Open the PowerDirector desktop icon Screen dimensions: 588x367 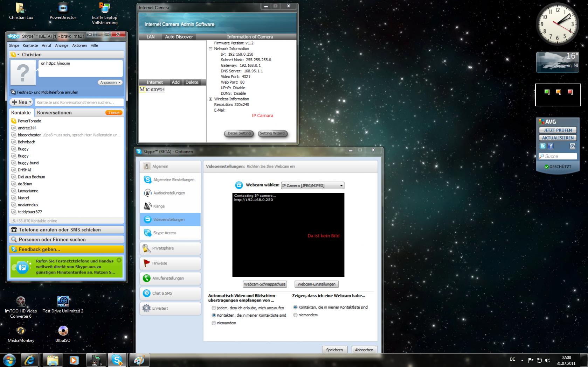tap(63, 10)
